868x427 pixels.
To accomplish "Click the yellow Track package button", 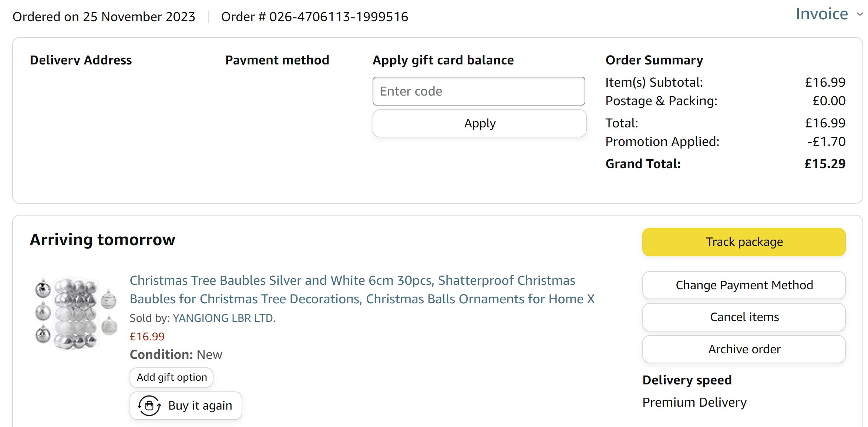I will [x=744, y=242].
